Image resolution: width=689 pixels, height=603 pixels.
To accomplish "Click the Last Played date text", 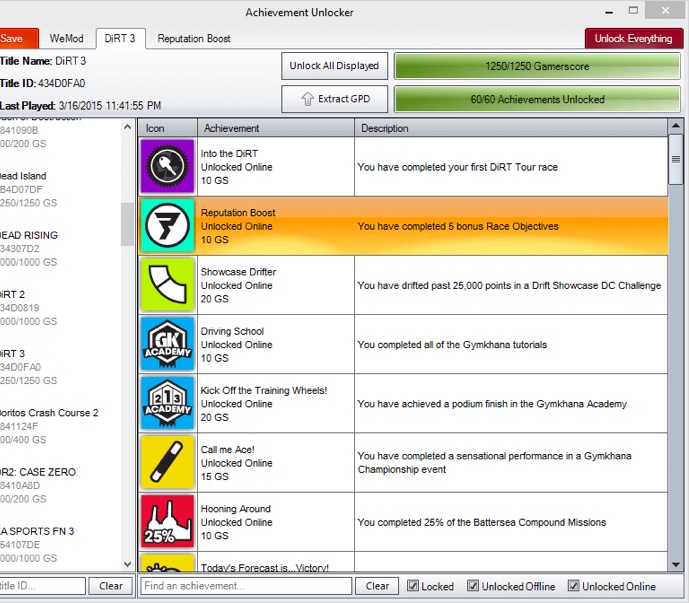I will coord(80,105).
